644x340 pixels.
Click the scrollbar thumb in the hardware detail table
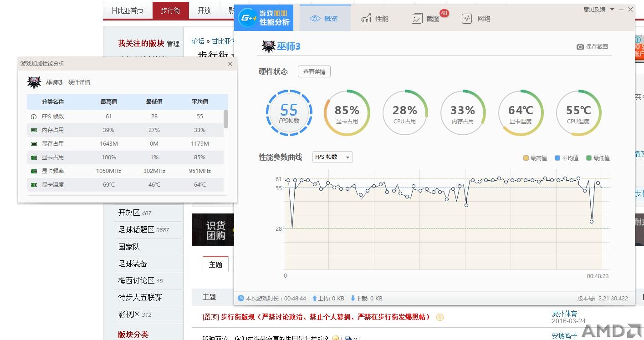[x=226, y=119]
